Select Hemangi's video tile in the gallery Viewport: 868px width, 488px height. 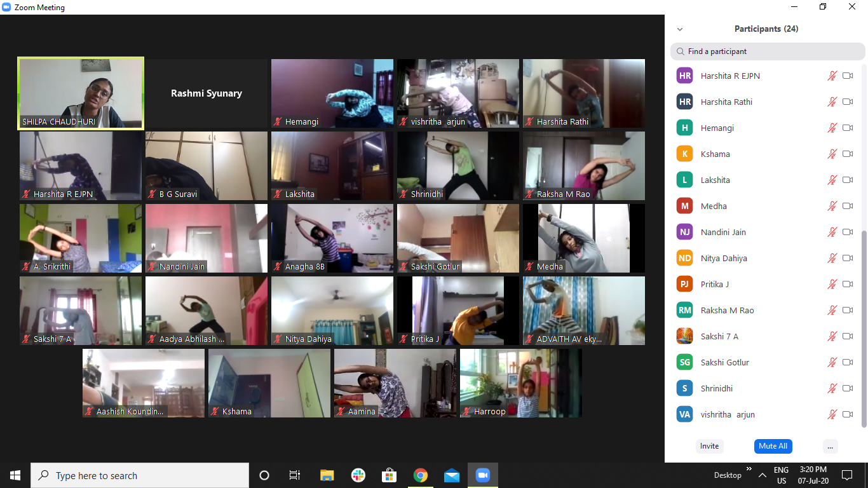(332, 93)
